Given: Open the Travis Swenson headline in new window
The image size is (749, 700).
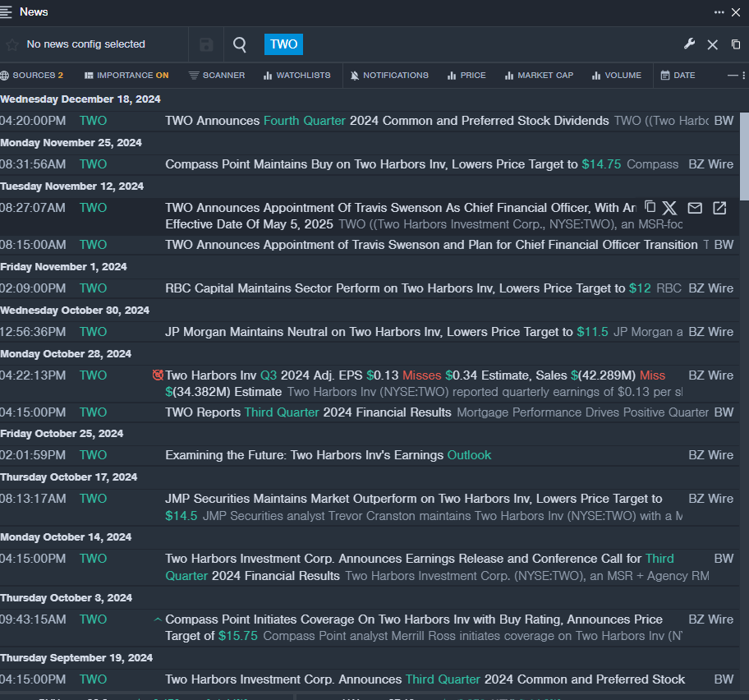Looking at the screenshot, I should click(x=719, y=208).
